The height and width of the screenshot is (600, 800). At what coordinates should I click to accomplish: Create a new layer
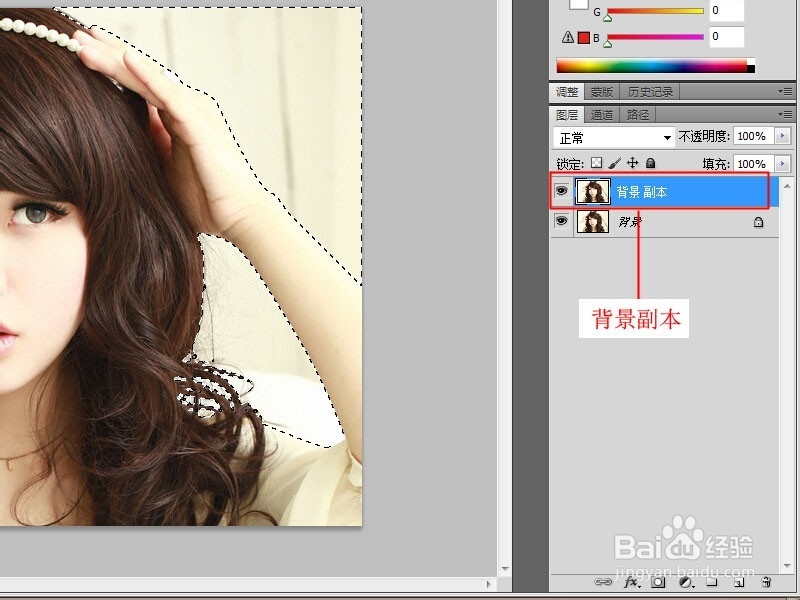(738, 582)
